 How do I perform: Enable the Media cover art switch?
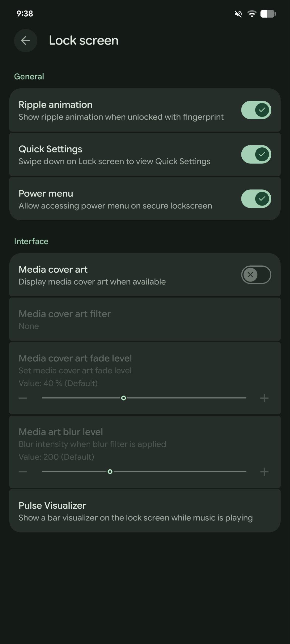(256, 275)
